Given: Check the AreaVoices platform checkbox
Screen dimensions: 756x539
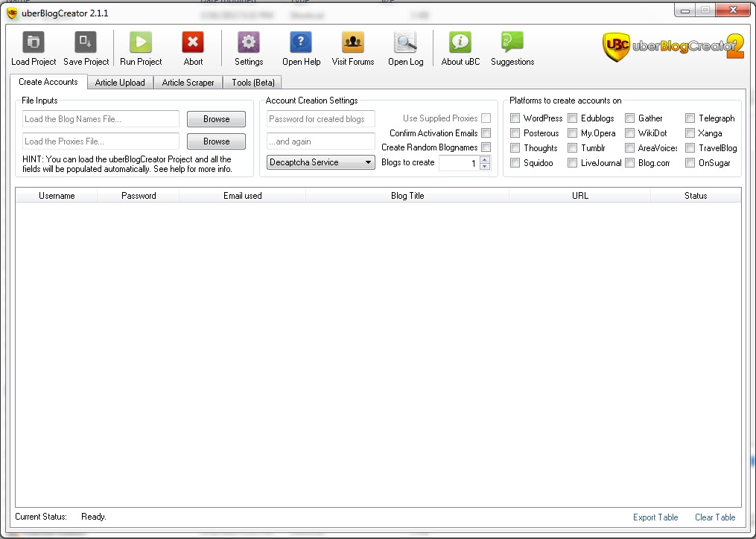Looking at the screenshot, I should point(629,148).
